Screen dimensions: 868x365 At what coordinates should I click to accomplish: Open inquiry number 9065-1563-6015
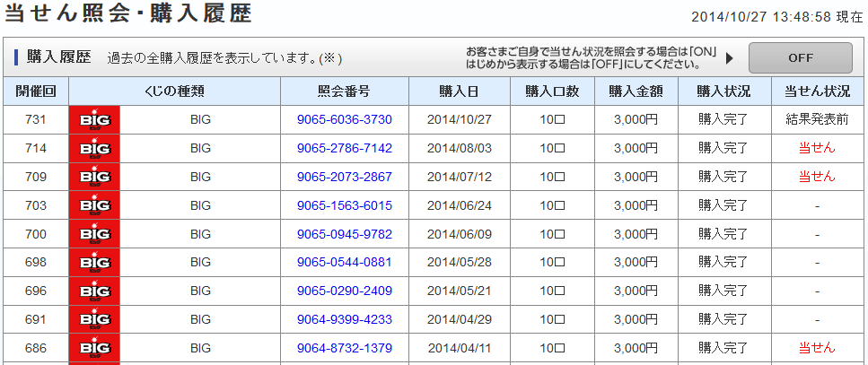(345, 205)
